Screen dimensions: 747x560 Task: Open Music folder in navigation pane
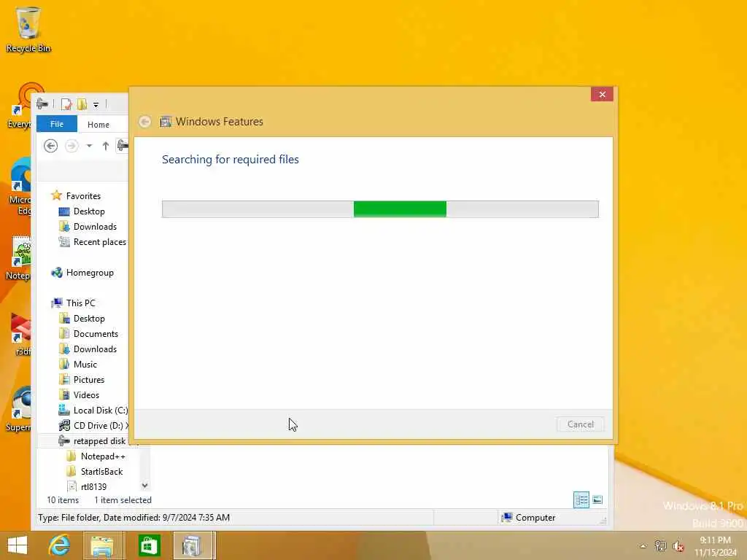(85, 365)
